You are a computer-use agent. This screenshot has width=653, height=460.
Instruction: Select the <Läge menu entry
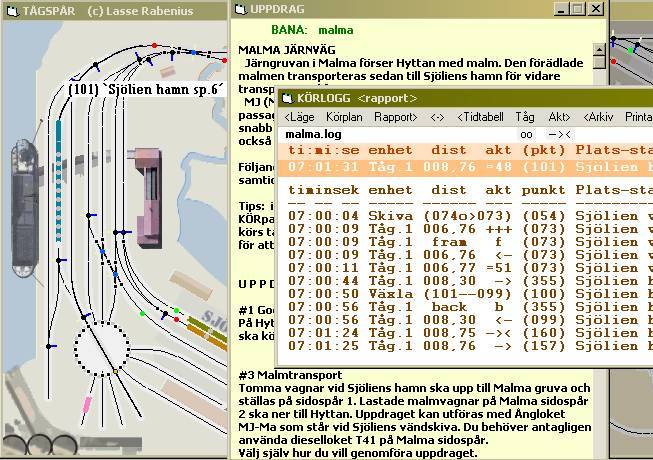[299, 117]
